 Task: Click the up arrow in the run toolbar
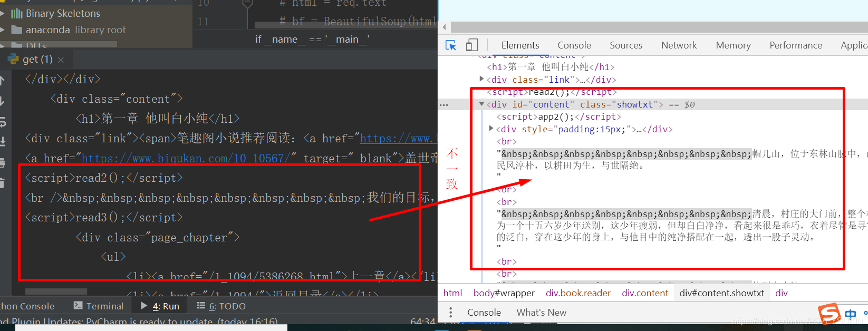pos(2,80)
